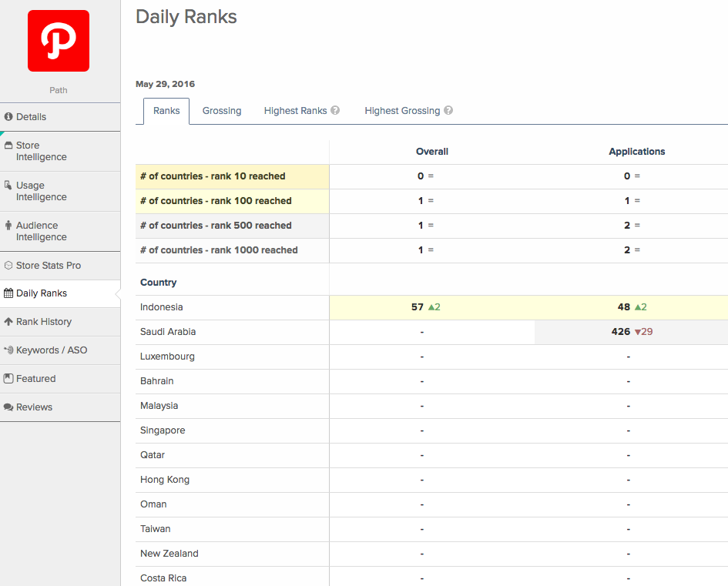Click the Details info icon
Image resolution: width=728 pixels, height=586 pixels.
(x=8, y=116)
